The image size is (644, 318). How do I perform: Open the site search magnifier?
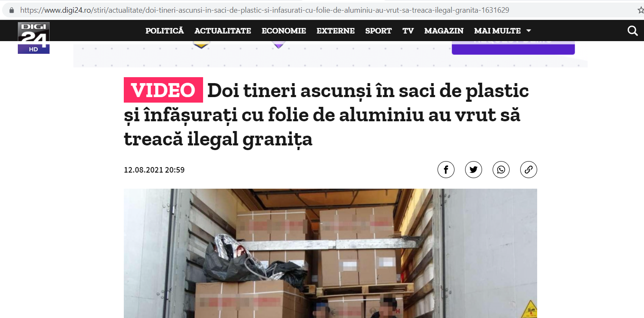click(632, 31)
